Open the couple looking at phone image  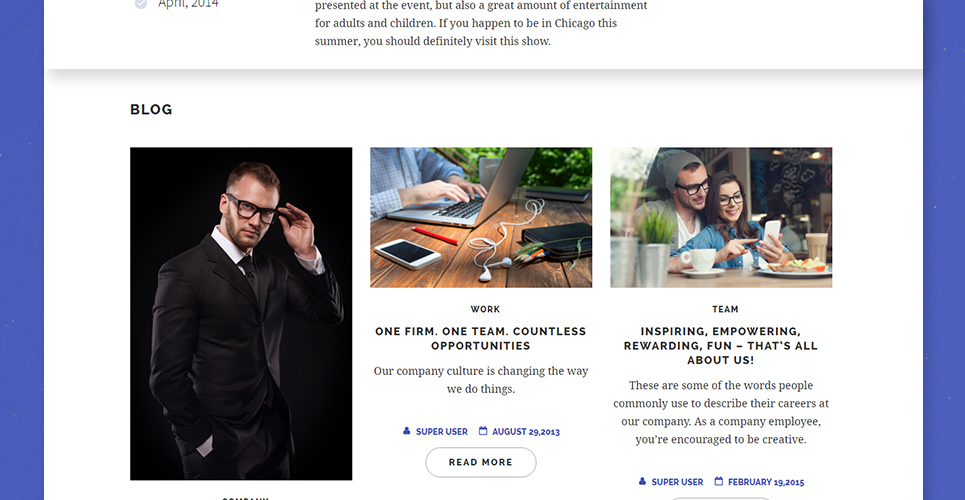point(721,217)
